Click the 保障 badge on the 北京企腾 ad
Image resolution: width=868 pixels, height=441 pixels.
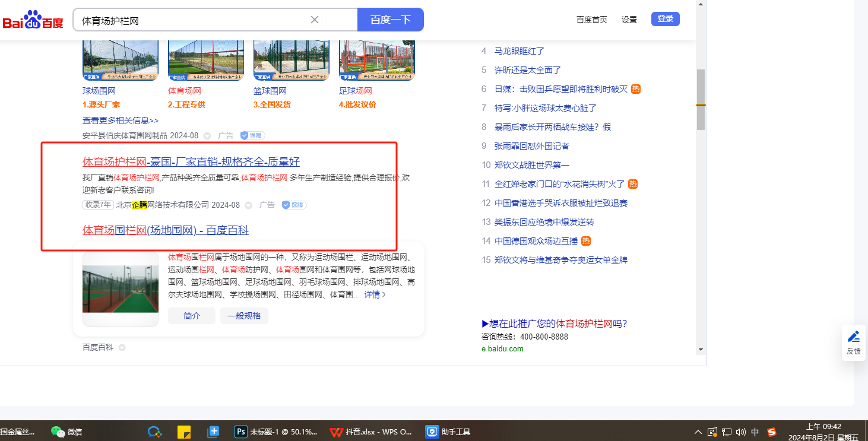pyautogui.click(x=294, y=205)
